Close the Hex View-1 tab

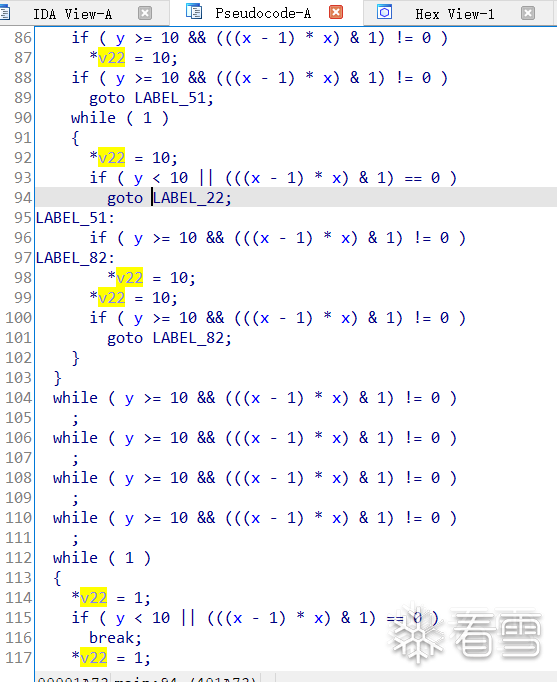[528, 13]
